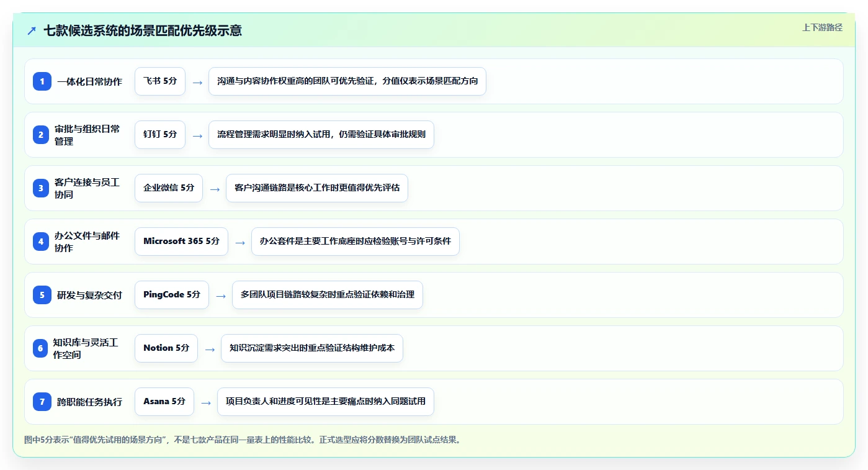Open the note 知识沉淀需求突出时重点验证结构维护成本
The image size is (868, 470).
point(312,348)
